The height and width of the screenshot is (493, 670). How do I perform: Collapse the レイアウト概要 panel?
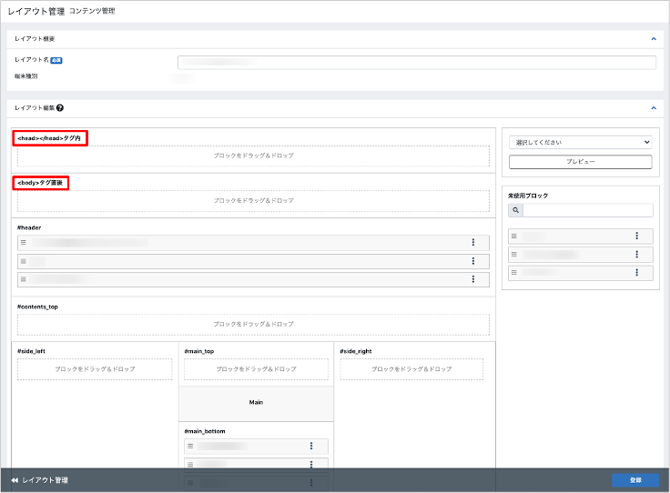click(x=653, y=39)
